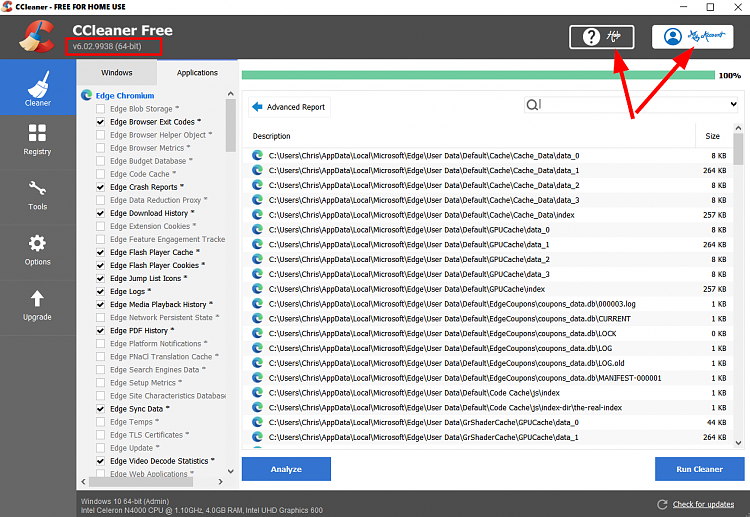750x517 pixels.
Task: Click the CCleaner title bar app icon
Action: [x=7, y=7]
